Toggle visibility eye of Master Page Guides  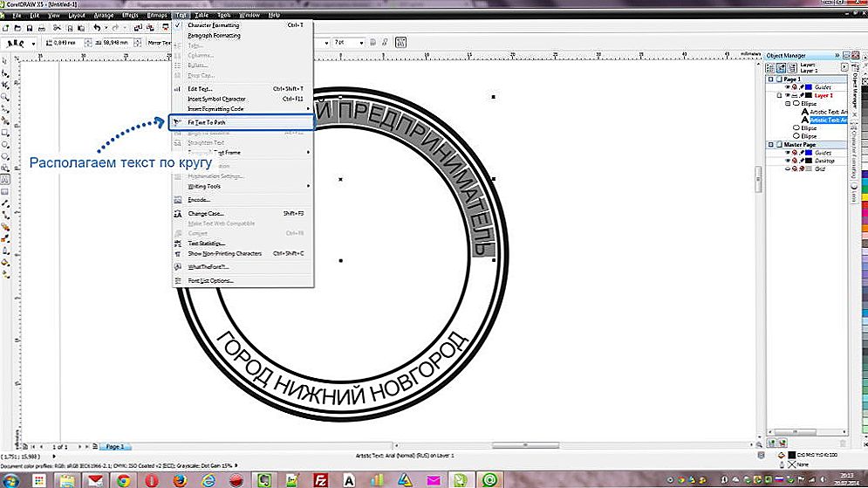point(787,152)
